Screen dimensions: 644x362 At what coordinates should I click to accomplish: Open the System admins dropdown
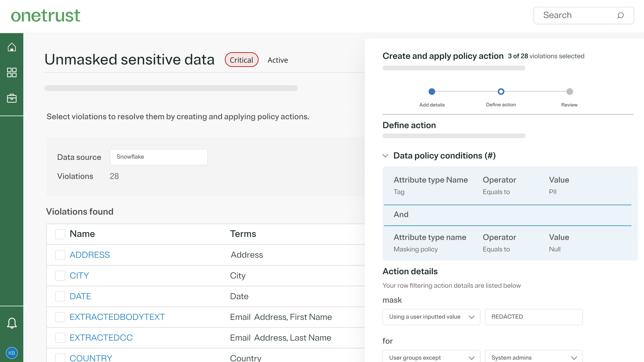click(x=534, y=357)
